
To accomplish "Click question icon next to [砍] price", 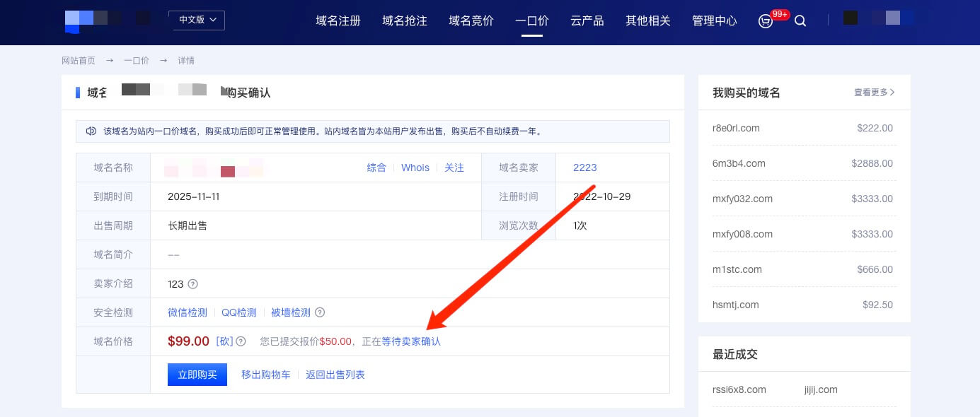I will [241, 341].
